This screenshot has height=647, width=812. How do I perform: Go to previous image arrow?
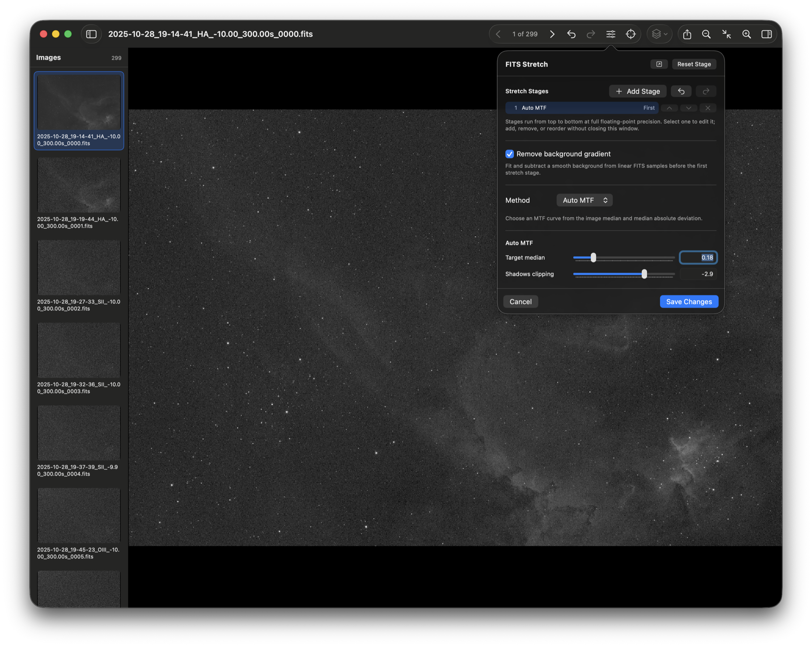point(498,34)
